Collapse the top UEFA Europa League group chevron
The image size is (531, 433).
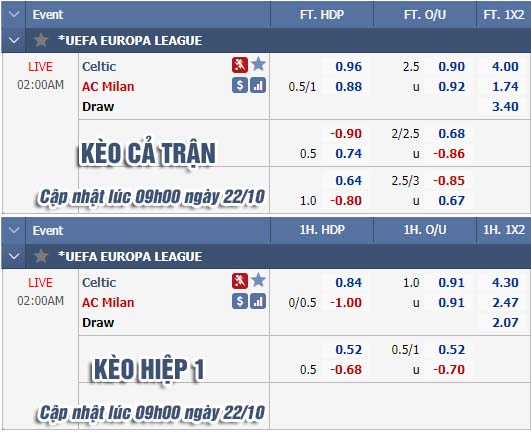[14, 40]
